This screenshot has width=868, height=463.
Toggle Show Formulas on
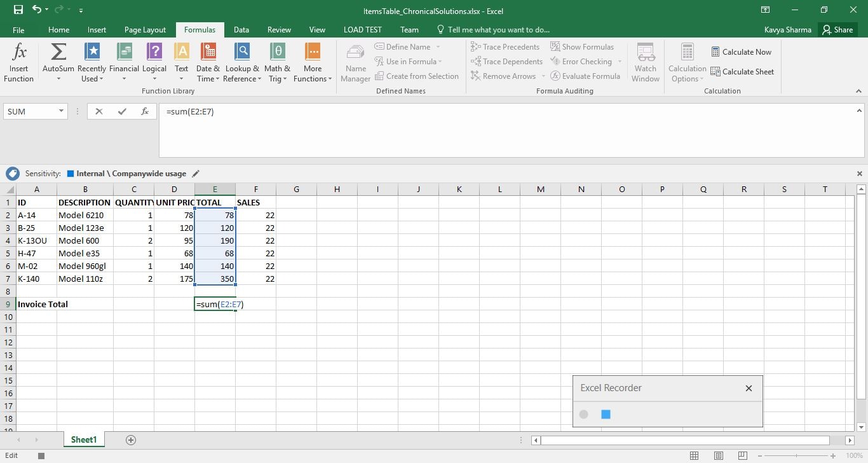(582, 46)
